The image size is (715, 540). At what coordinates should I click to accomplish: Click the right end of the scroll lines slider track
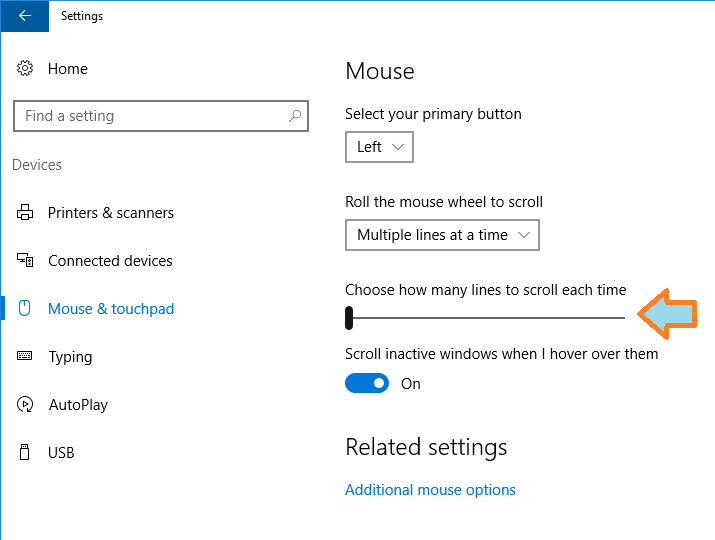pos(622,318)
